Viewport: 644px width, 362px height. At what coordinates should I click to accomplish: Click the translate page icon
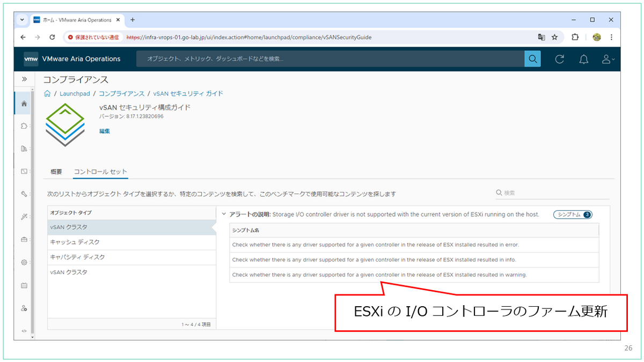point(541,38)
